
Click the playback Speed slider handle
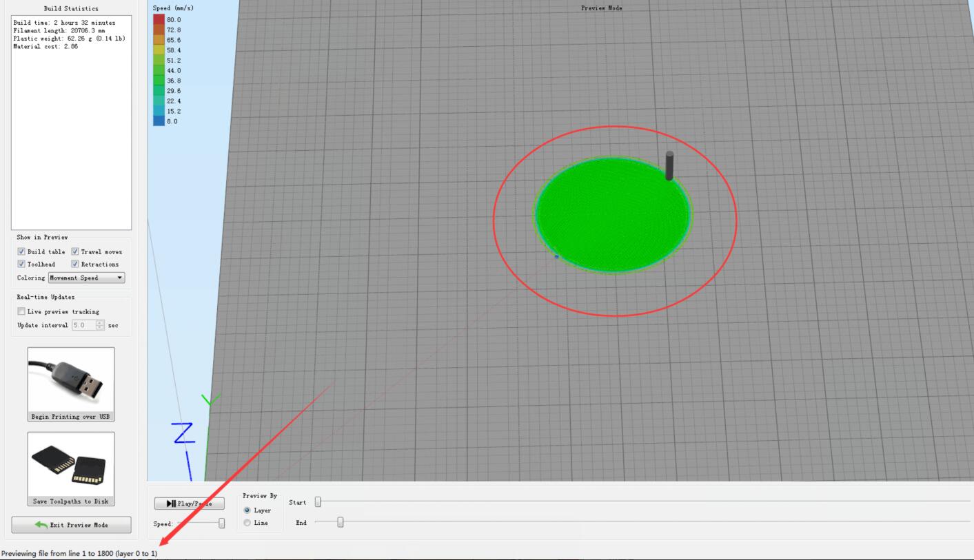[x=221, y=523]
